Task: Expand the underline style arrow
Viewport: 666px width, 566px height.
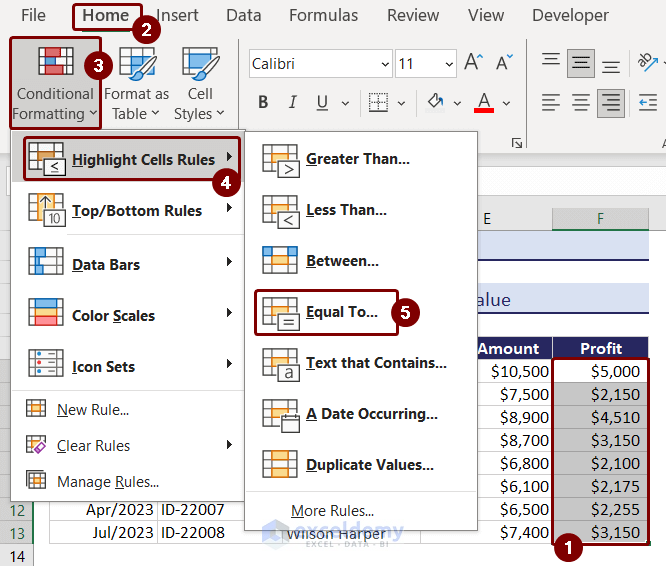Action: [345, 103]
